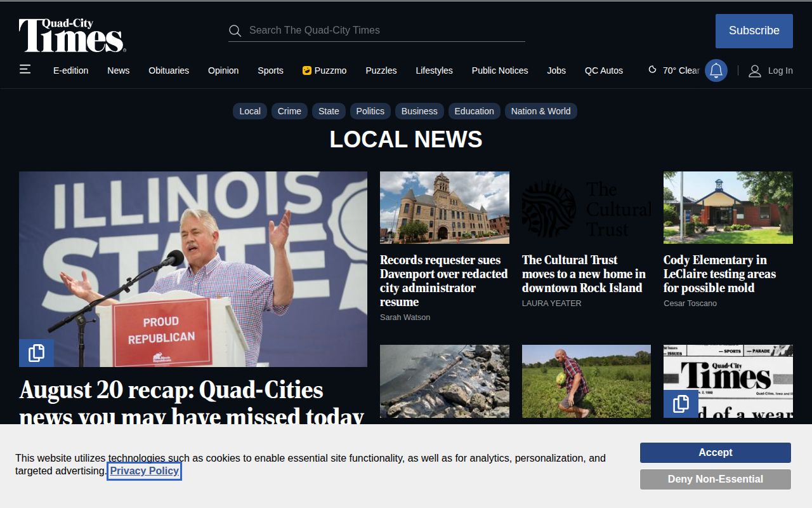Go to Jobs listings

556,70
